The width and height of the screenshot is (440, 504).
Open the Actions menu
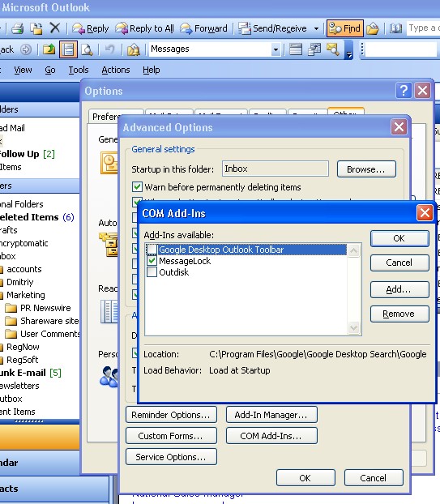click(x=116, y=70)
